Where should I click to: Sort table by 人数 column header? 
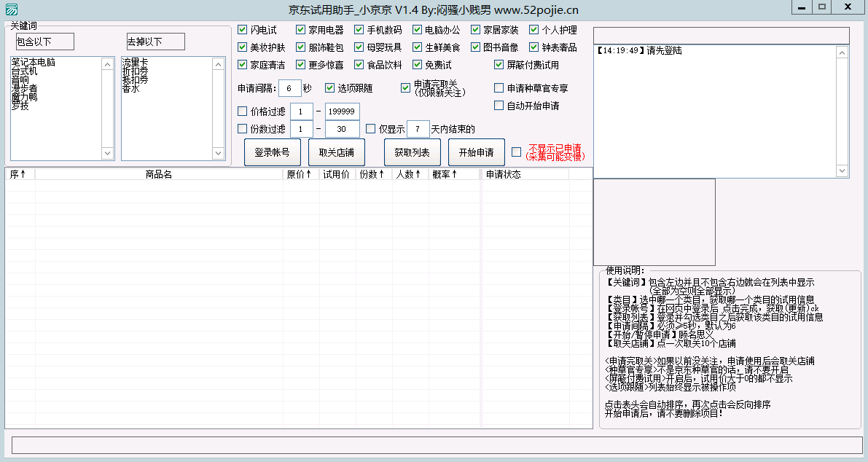(x=410, y=174)
